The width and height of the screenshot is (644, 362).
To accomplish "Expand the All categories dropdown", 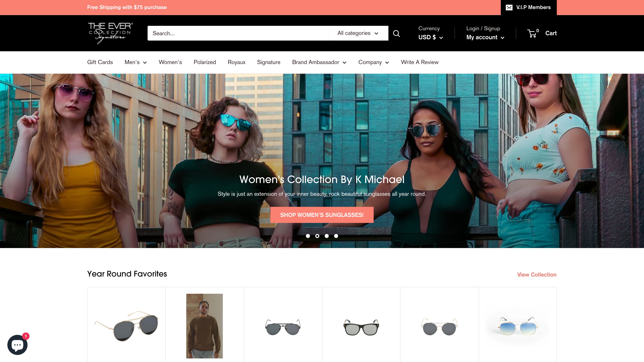I will [358, 33].
